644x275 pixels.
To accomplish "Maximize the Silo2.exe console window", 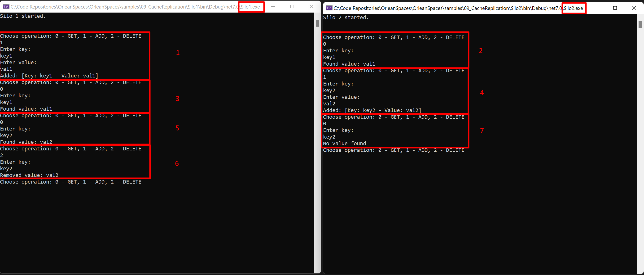I will click(x=615, y=8).
